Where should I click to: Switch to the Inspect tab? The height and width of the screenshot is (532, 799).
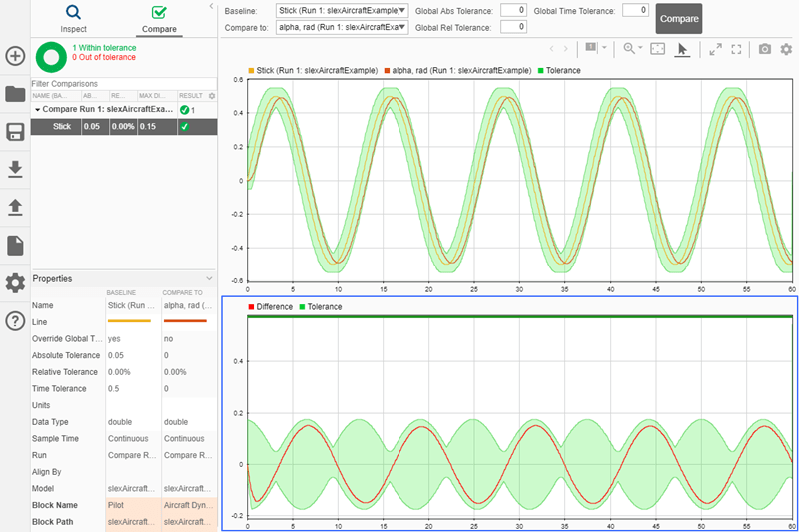(x=73, y=18)
